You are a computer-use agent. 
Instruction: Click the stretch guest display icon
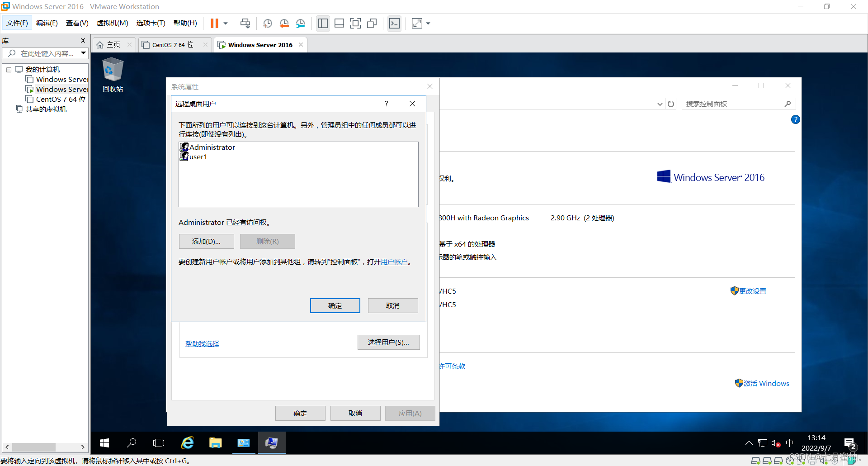417,23
